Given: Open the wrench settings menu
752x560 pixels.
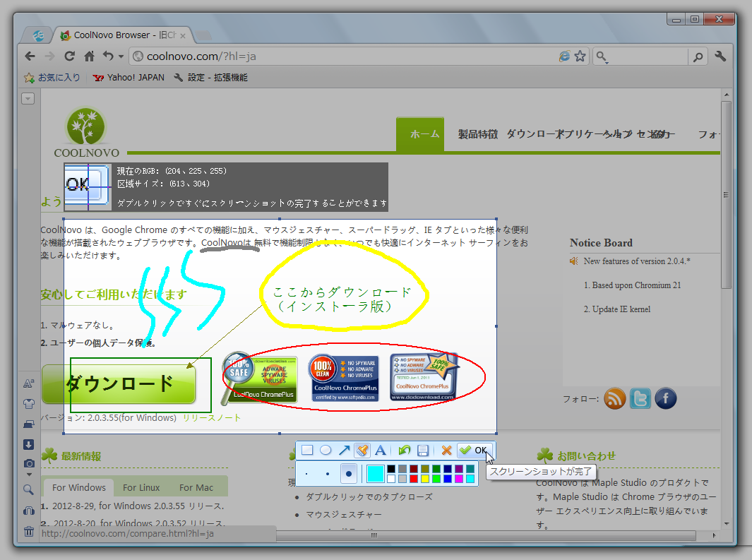Looking at the screenshot, I should point(720,56).
